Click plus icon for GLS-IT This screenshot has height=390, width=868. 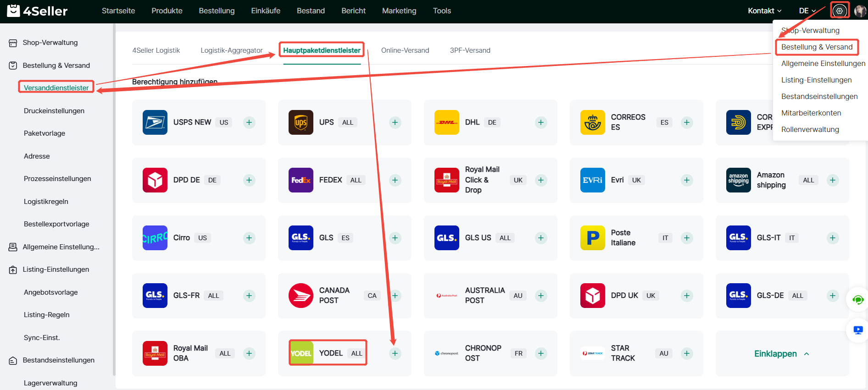[833, 238]
